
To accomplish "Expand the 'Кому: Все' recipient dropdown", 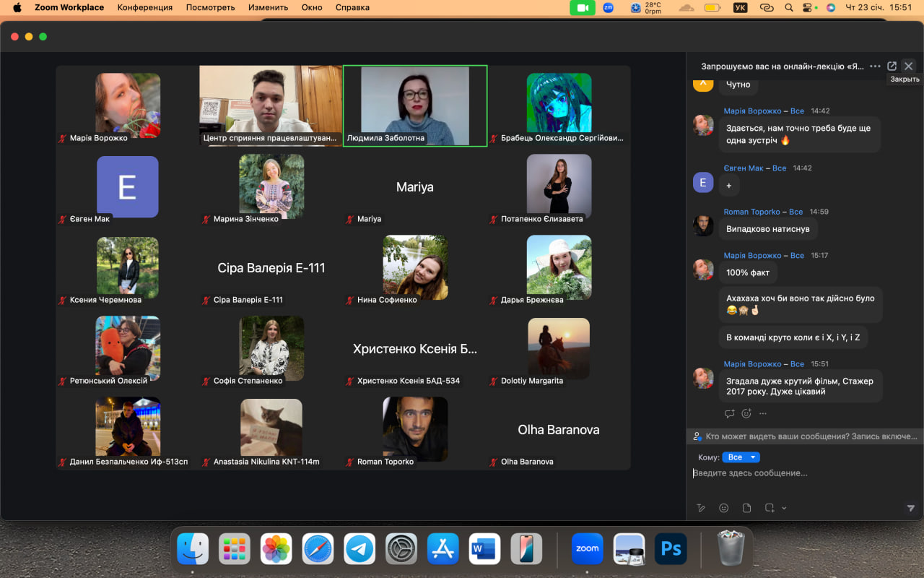I will click(x=741, y=457).
